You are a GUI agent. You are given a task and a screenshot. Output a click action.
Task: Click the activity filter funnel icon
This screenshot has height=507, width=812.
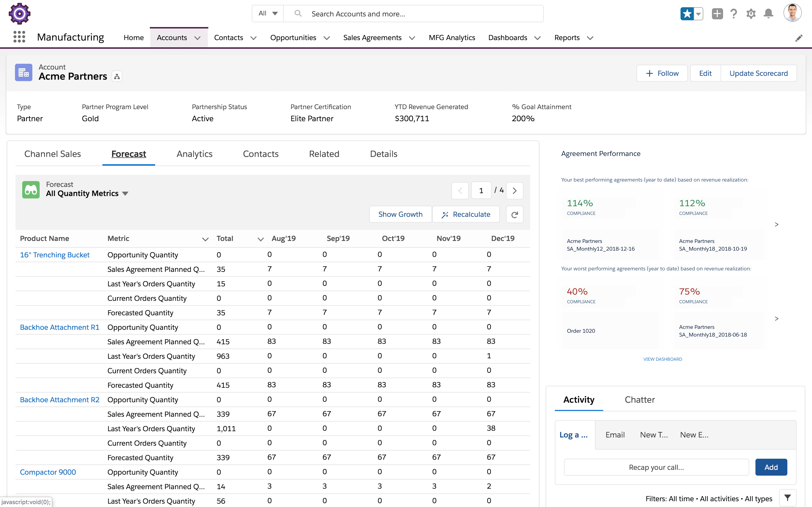(788, 498)
